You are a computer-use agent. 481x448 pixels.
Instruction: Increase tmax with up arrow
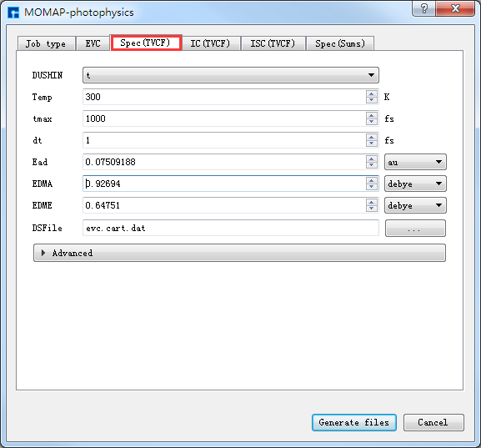(x=372, y=115)
